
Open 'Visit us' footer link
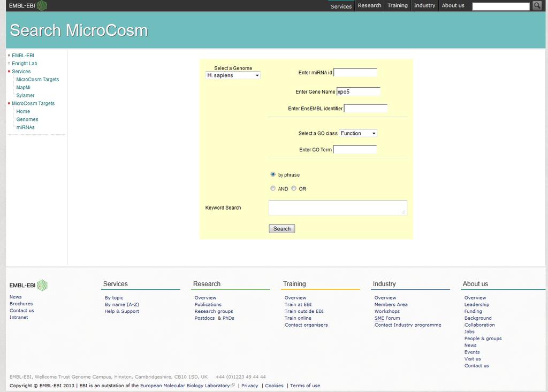pyautogui.click(x=473, y=359)
